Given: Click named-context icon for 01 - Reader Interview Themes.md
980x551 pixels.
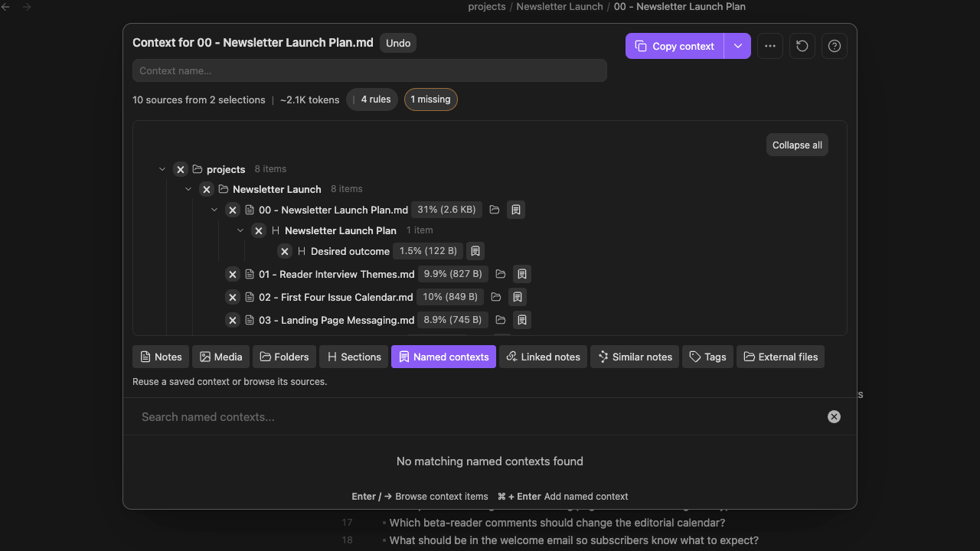Looking at the screenshot, I should [x=522, y=274].
